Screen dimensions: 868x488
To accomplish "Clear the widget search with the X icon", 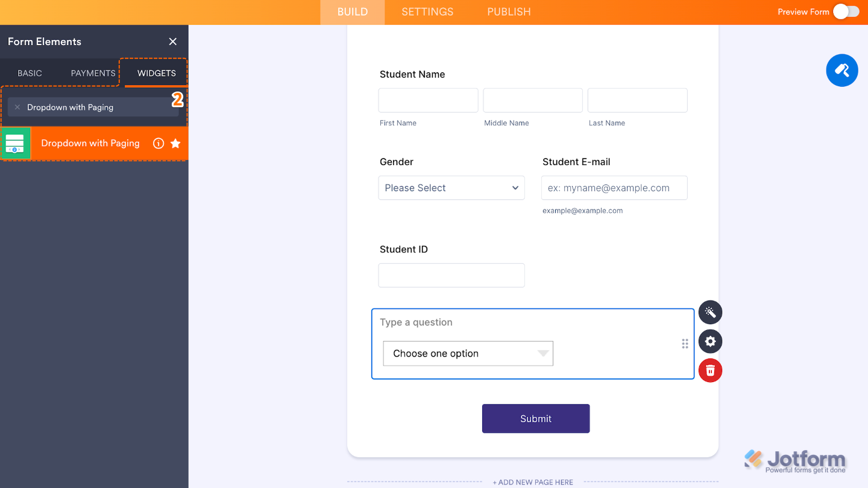I will [17, 107].
